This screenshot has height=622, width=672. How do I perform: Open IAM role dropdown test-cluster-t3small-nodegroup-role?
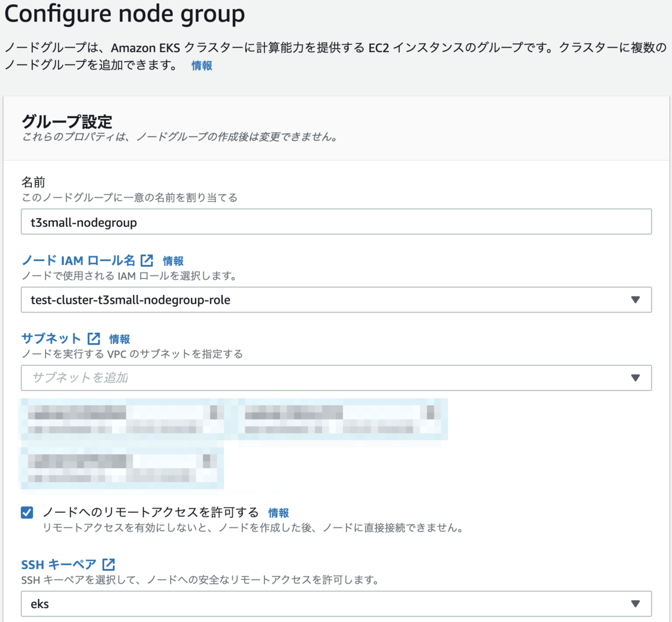tap(336, 300)
